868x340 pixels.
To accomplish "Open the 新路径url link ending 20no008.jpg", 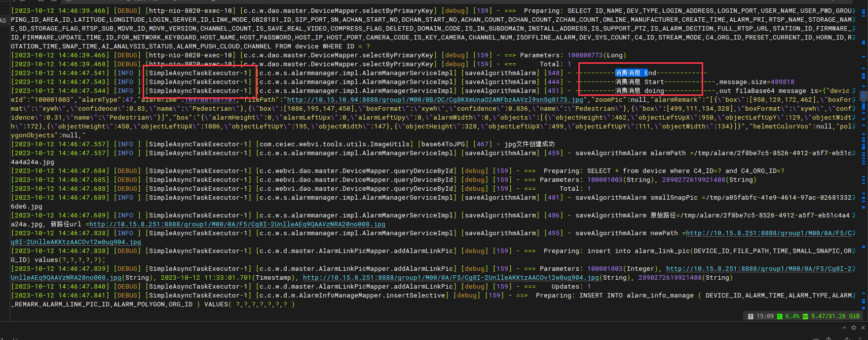I will point(237,224).
